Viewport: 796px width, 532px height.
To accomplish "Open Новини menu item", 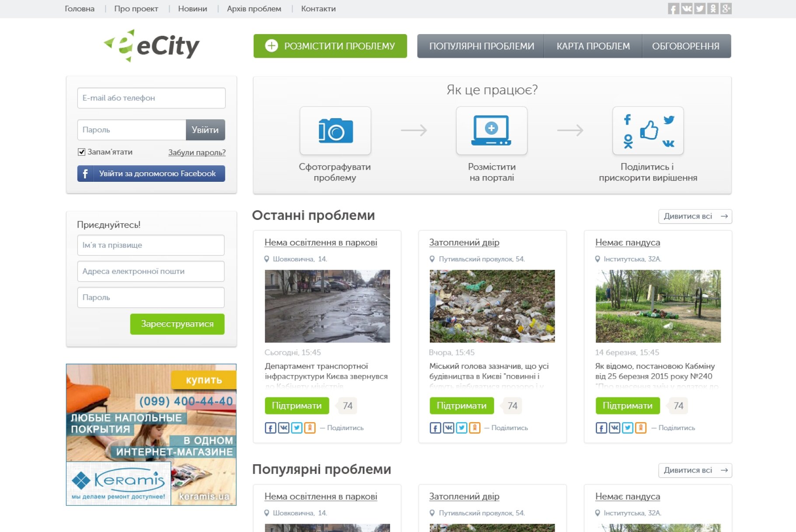I will point(192,9).
